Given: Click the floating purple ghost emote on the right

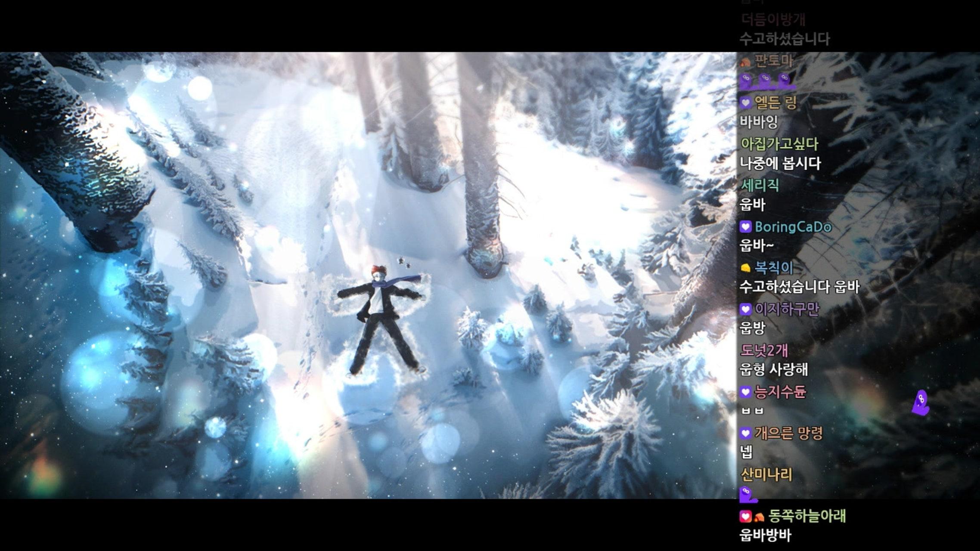Looking at the screenshot, I should (x=921, y=403).
